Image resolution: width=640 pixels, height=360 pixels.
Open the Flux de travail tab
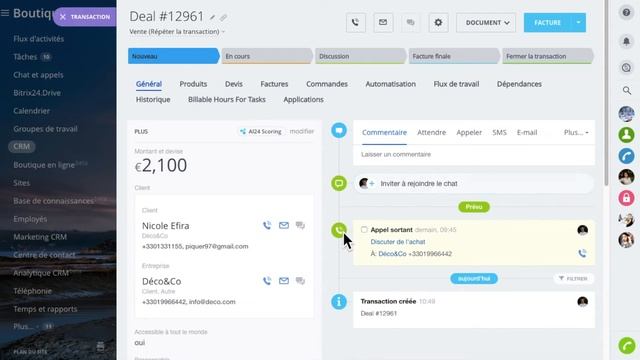coord(456,84)
